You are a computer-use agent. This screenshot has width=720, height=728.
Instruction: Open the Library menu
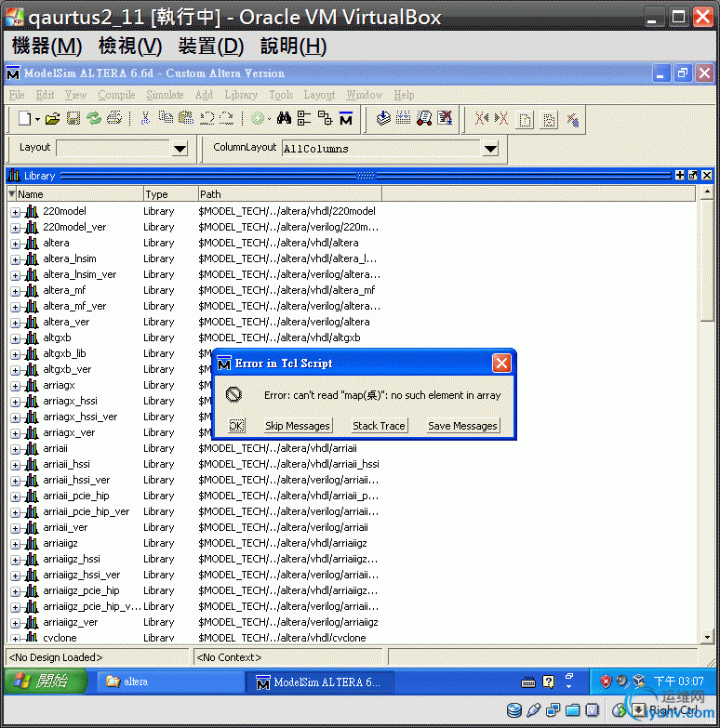point(241,95)
